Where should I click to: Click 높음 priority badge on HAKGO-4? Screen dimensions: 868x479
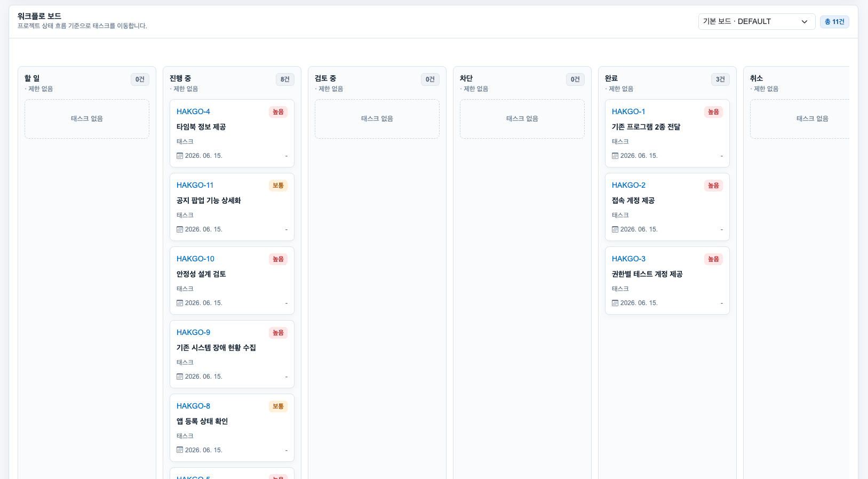(278, 112)
